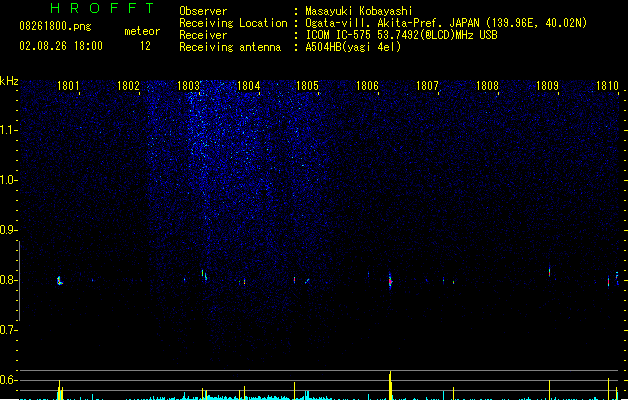Click the 1808 time marker
Image resolution: width=629 pixels, height=400 pixels.
(x=487, y=86)
